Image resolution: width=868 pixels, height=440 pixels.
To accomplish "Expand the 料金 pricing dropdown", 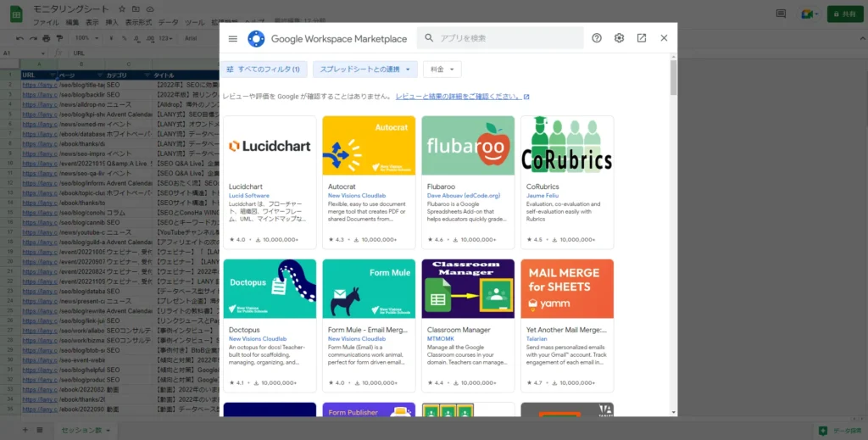I will pos(442,70).
